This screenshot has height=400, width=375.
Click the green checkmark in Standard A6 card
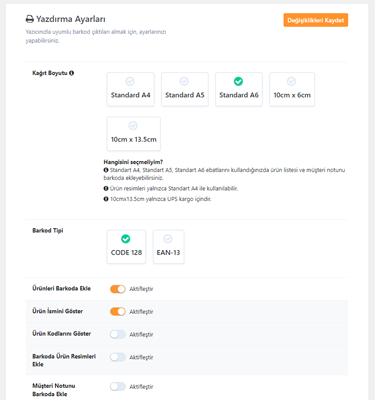click(238, 81)
